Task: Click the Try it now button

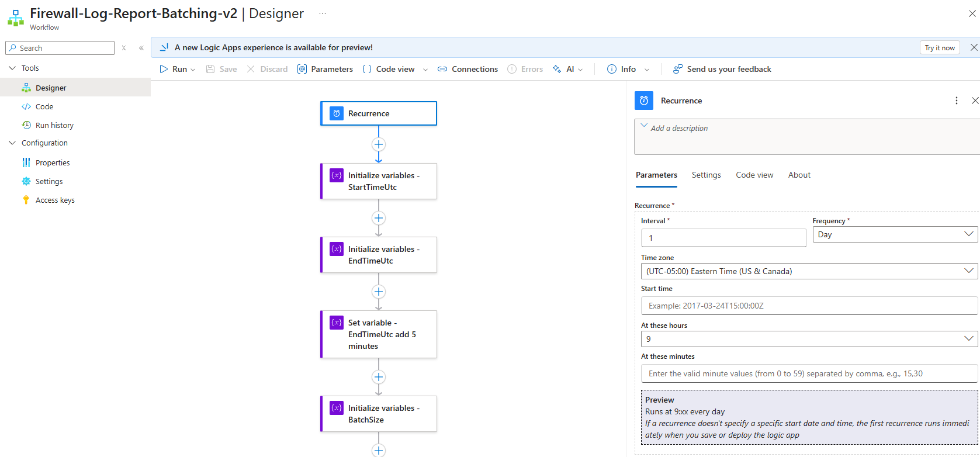Action: pyautogui.click(x=939, y=48)
